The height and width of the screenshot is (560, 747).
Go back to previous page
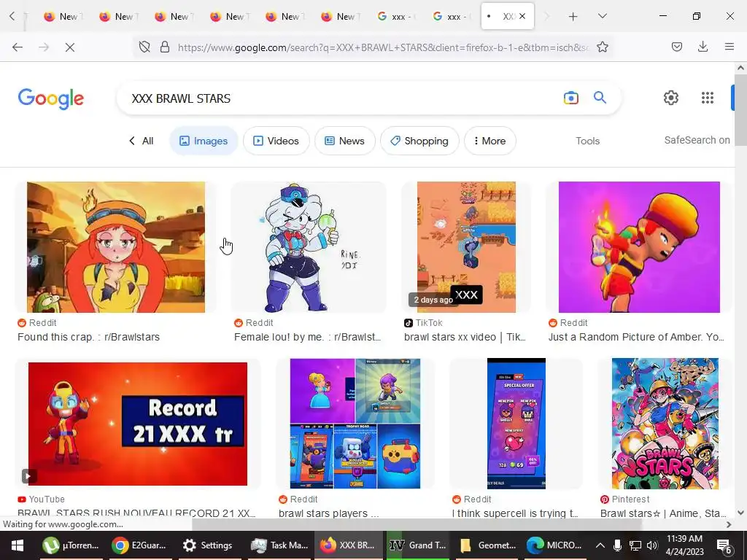pyautogui.click(x=18, y=47)
